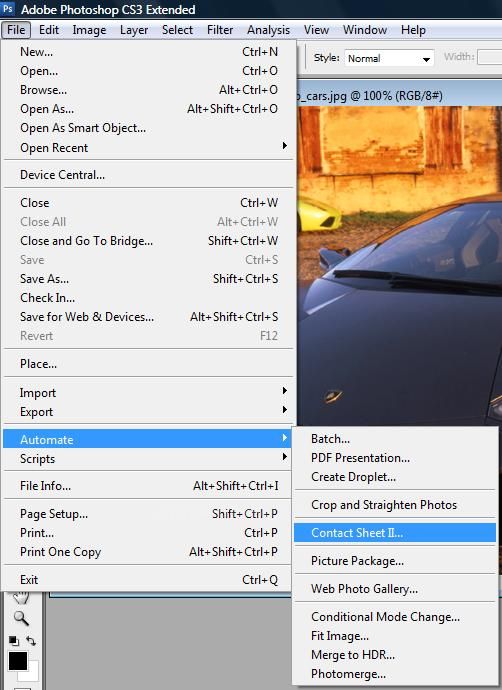502x690 pixels.
Task: Click the Width input field
Action: (x=490, y=57)
